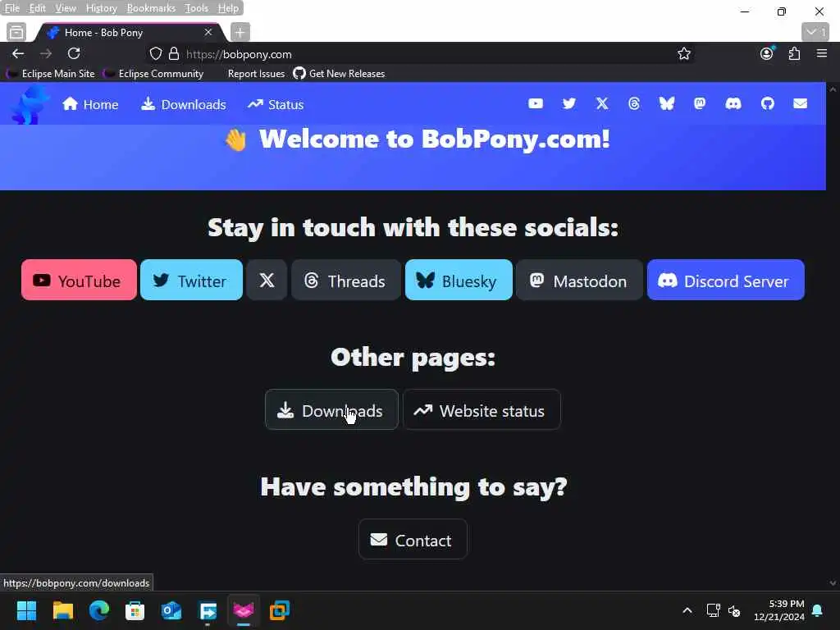Image resolution: width=840 pixels, height=630 pixels.
Task: Open the Bluesky butterfly icon in header
Action: coord(666,103)
